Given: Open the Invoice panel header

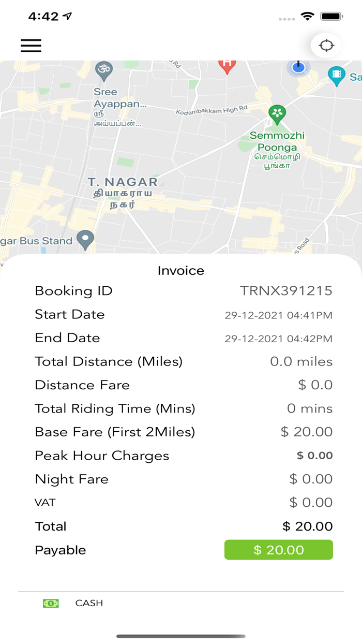Looking at the screenshot, I should pyautogui.click(x=181, y=270).
